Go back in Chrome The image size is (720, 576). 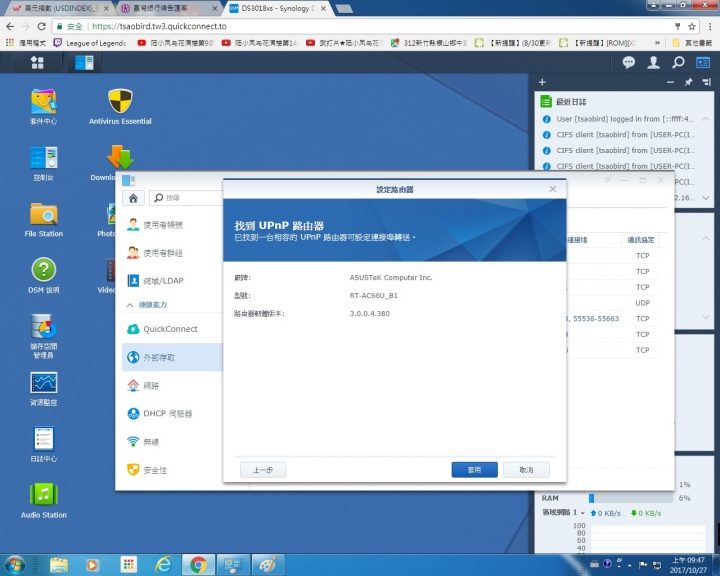click(10, 26)
